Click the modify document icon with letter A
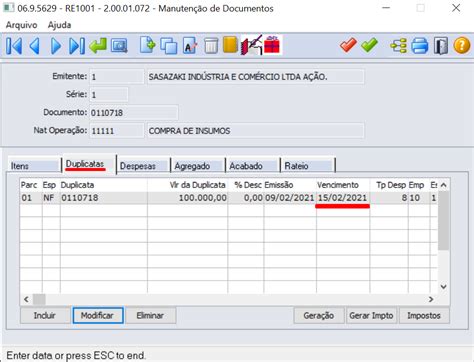Screen dimensions: 474x362 [x=190, y=46]
